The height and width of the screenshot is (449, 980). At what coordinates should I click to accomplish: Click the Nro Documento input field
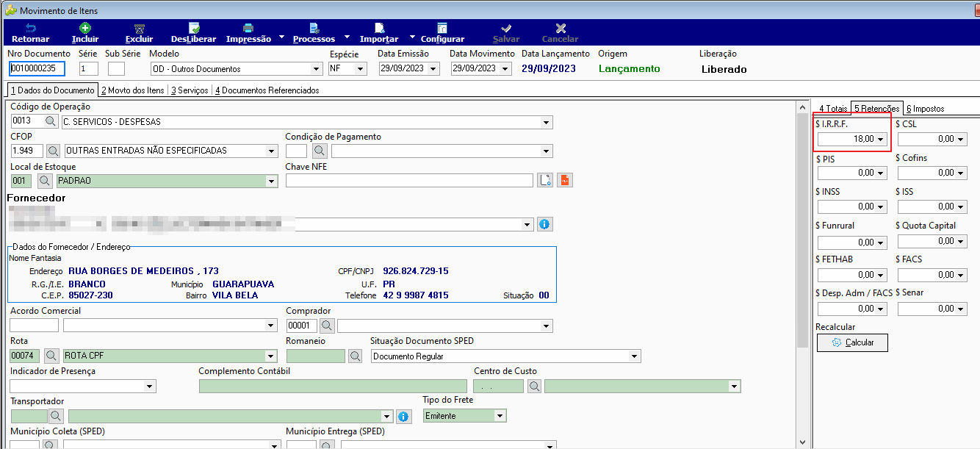[x=37, y=69]
